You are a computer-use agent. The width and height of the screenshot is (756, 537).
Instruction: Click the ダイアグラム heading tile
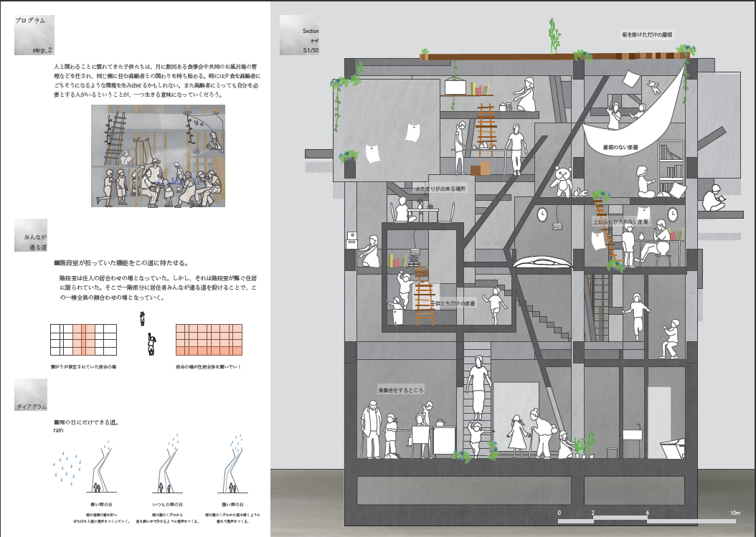[31, 396]
